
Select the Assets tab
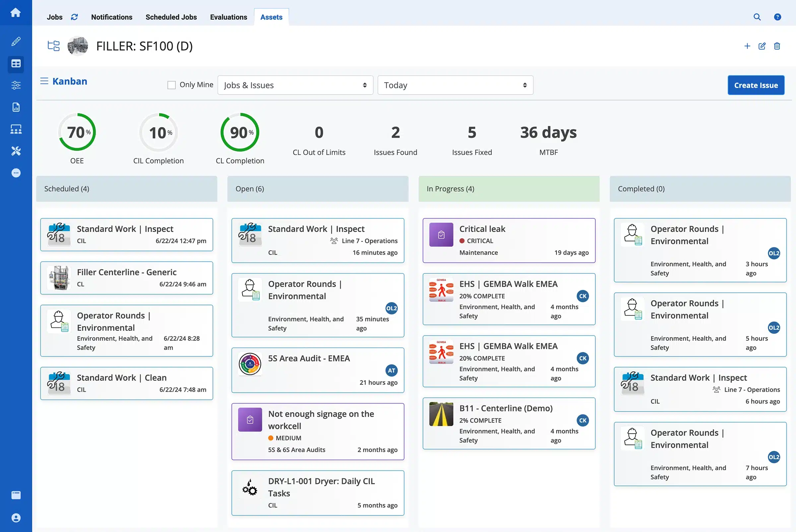pos(271,17)
